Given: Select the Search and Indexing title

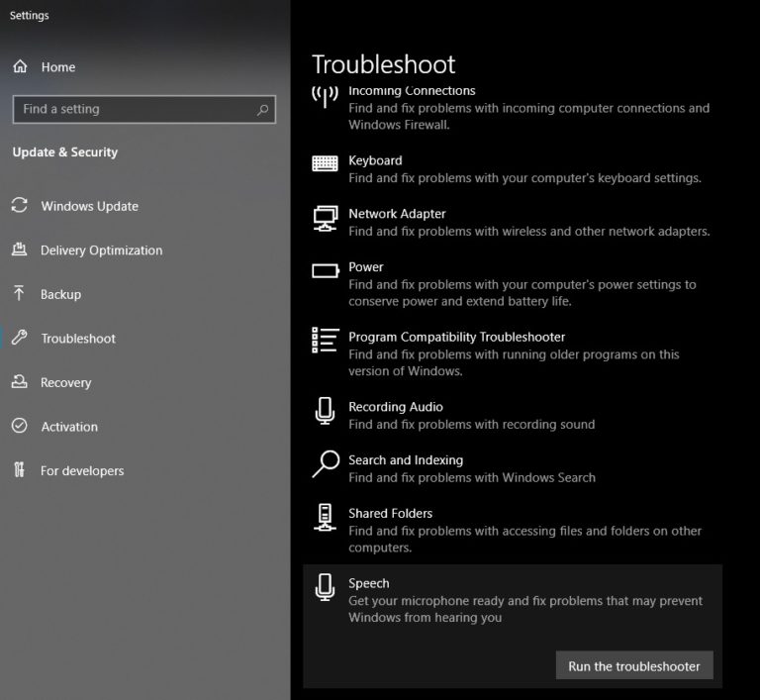Looking at the screenshot, I should pyautogui.click(x=406, y=460).
